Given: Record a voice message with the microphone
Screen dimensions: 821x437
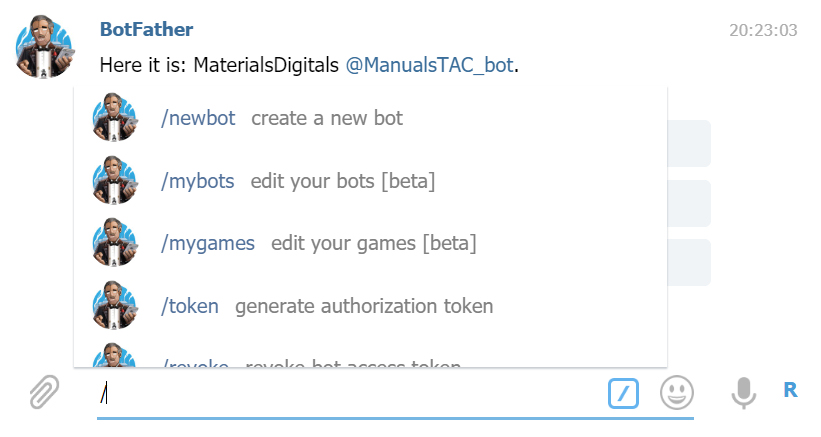Looking at the screenshot, I should click(x=743, y=393).
